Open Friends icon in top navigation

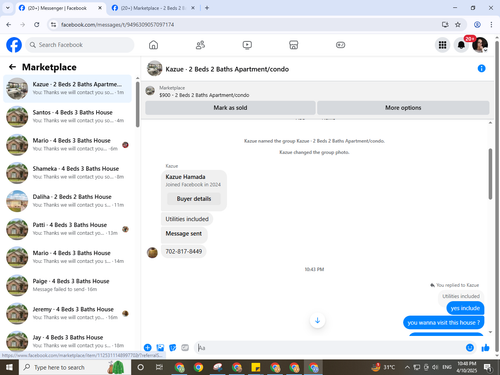point(200,45)
